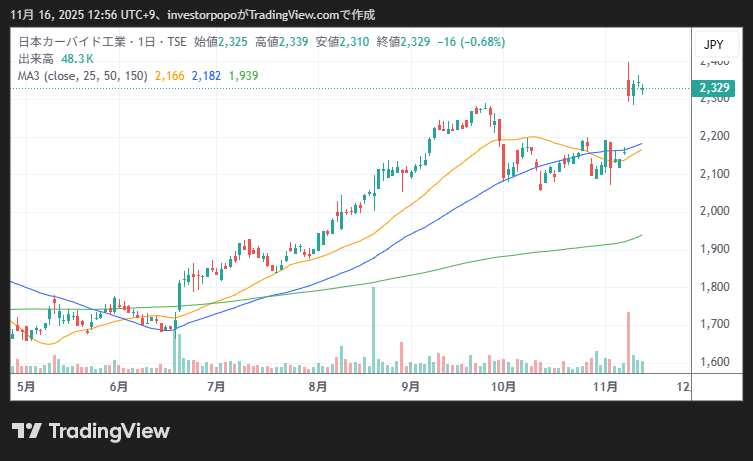753x461 pixels.
Task: Open the TradingView wordmark link
Action: (x=108, y=431)
